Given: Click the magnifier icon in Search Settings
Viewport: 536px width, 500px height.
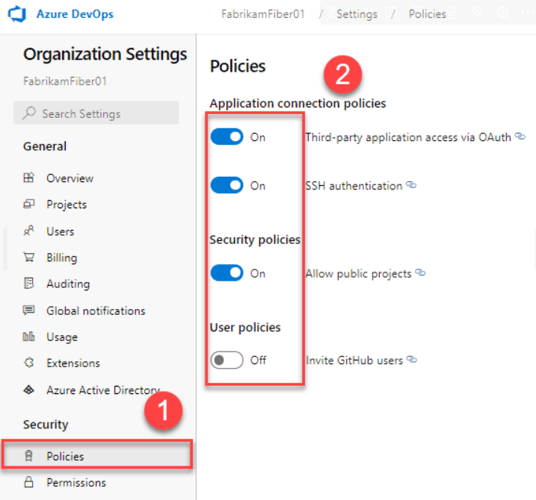Looking at the screenshot, I should point(29,113).
